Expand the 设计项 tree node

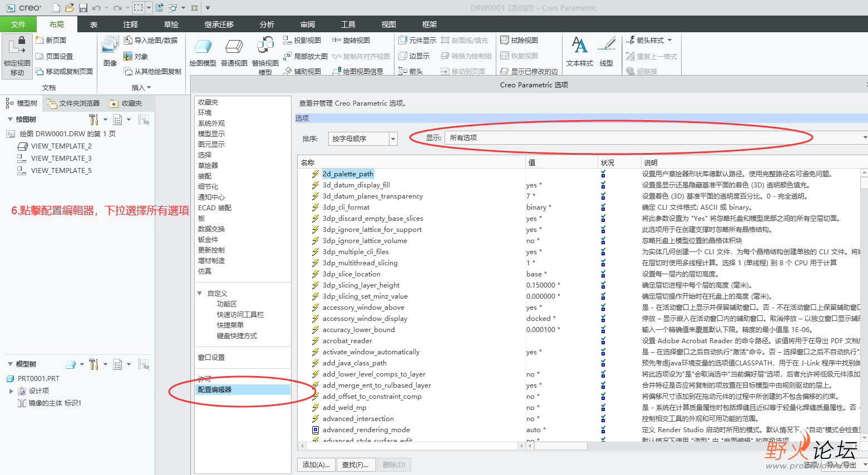click(11, 391)
